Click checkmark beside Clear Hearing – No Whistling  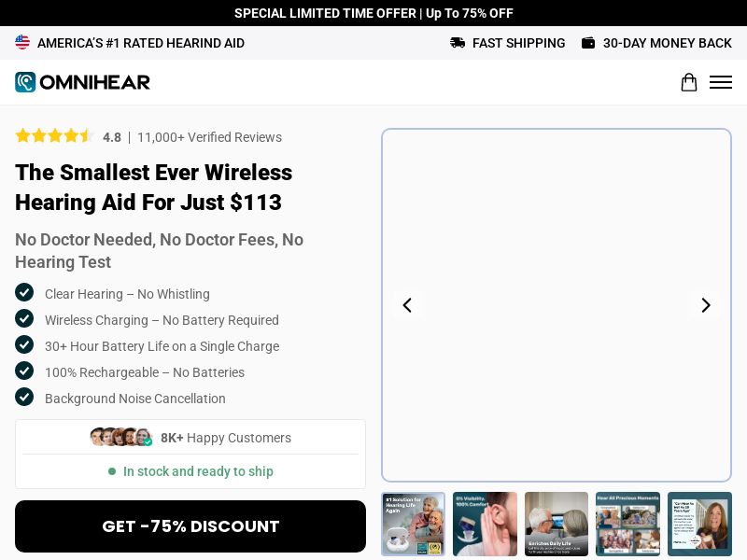pyautogui.click(x=24, y=293)
